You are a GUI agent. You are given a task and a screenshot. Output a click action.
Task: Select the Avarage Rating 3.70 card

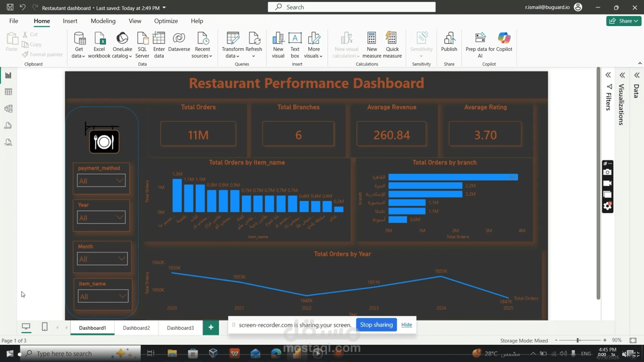[x=485, y=134]
